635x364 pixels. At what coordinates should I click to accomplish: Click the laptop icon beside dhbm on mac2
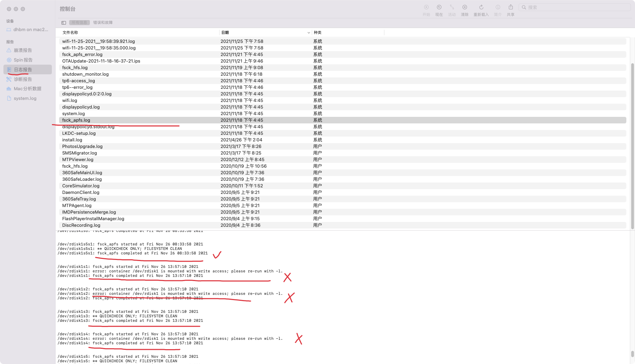point(9,30)
